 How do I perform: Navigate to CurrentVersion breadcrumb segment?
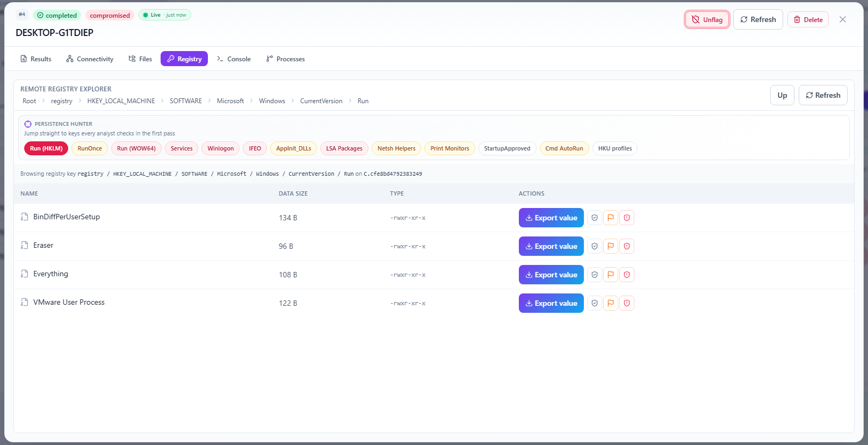[x=321, y=101]
